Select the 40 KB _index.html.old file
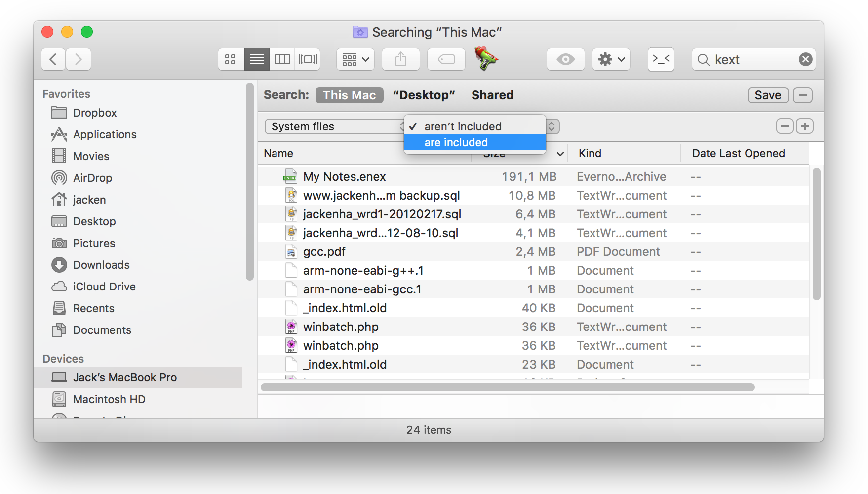This screenshot has height=494, width=868. coord(533,308)
